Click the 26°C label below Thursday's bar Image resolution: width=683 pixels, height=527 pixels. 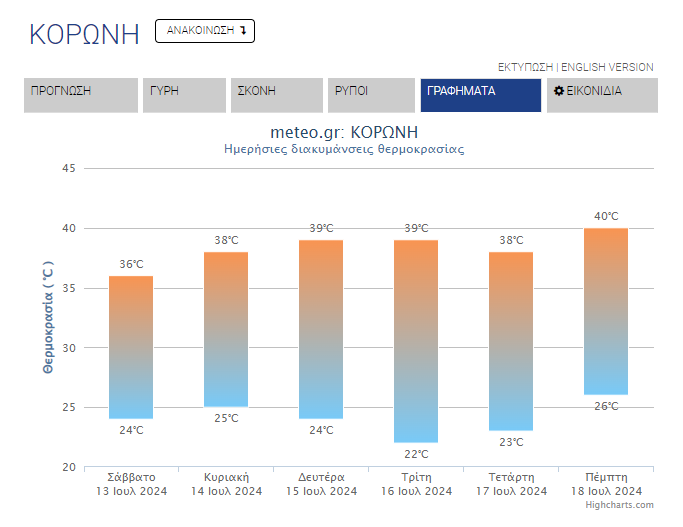point(606,406)
